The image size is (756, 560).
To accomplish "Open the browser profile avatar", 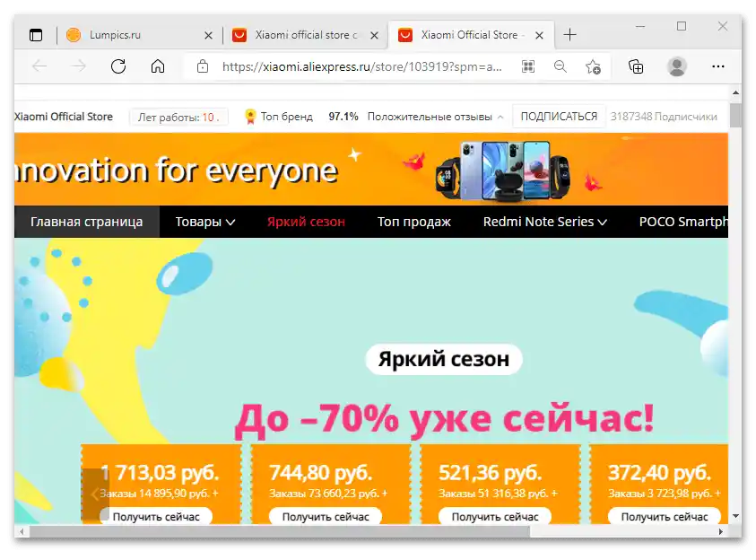I will point(677,66).
